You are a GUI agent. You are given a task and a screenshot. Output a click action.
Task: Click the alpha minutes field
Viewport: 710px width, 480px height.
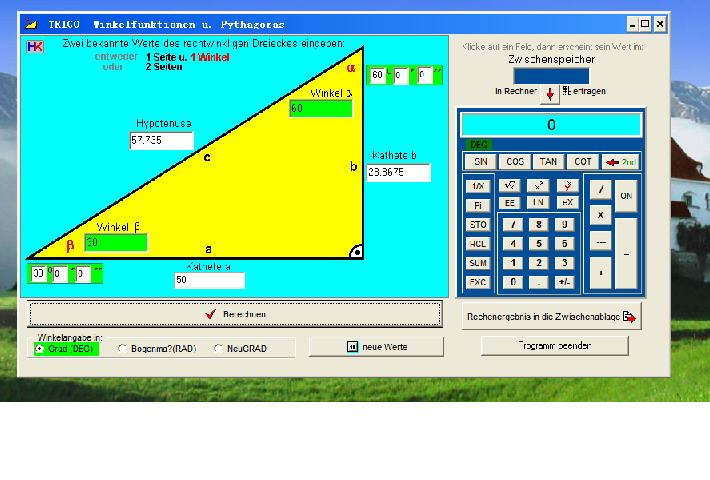point(401,75)
